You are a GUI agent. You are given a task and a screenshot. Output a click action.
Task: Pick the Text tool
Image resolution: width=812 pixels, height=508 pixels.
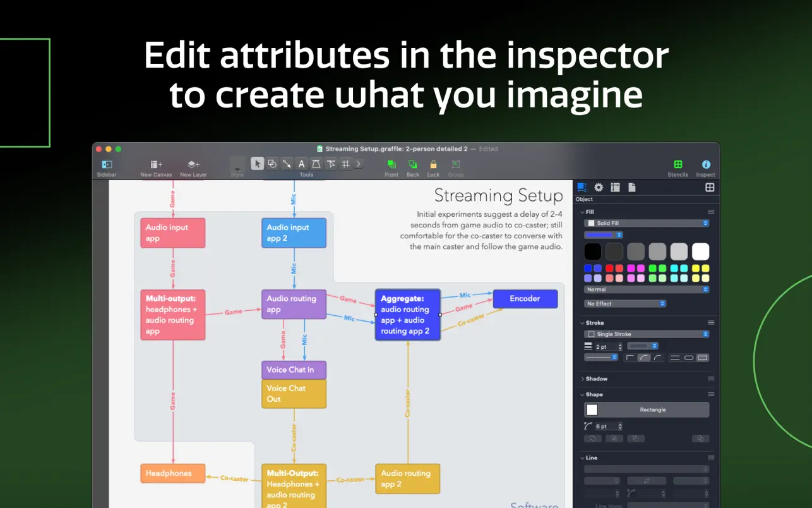click(302, 164)
